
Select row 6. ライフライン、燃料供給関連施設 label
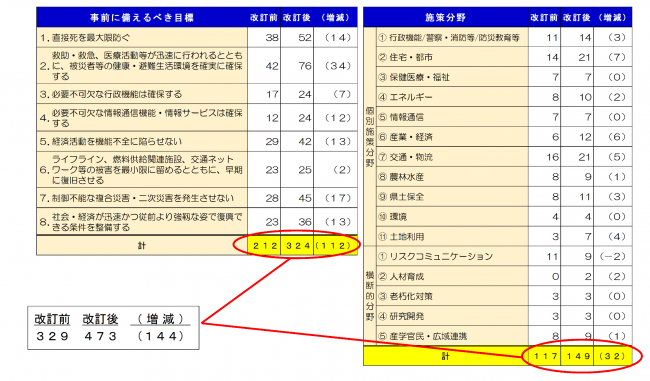(x=142, y=170)
